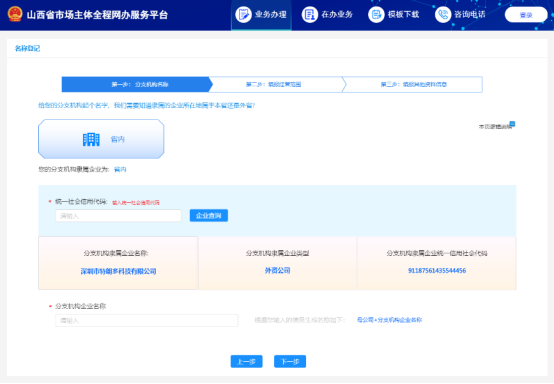This screenshot has height=384, width=554.
Task: Click the 分支机构隶属企业名称 label
Action: point(116,253)
